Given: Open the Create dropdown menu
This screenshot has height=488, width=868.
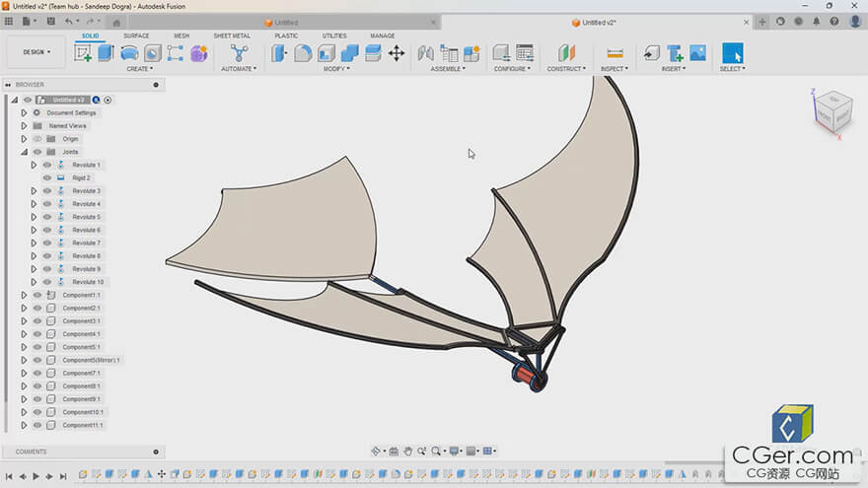Looking at the screenshot, I should [x=139, y=69].
